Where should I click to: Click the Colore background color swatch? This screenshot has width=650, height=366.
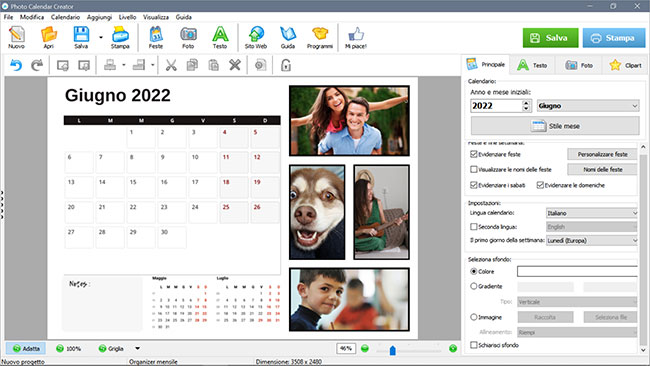point(577,271)
